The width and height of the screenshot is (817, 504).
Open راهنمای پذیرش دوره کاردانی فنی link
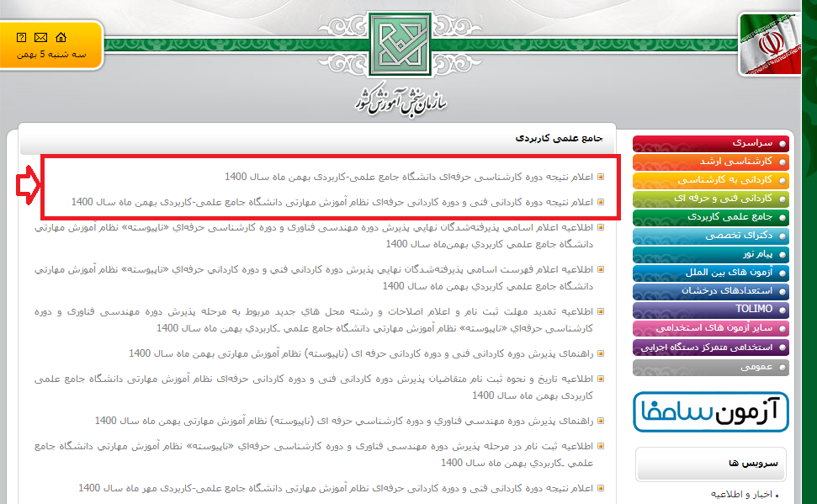pyautogui.click(x=361, y=353)
